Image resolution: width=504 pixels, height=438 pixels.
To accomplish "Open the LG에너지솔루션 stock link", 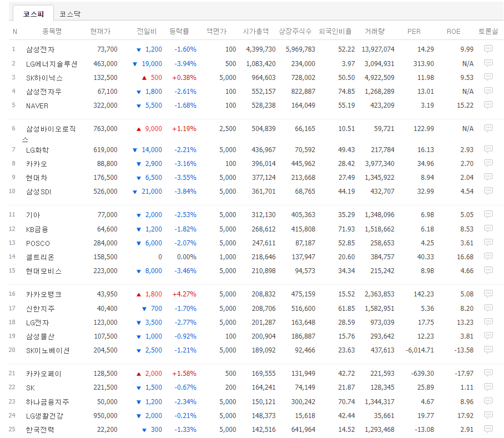I will 52,64.
